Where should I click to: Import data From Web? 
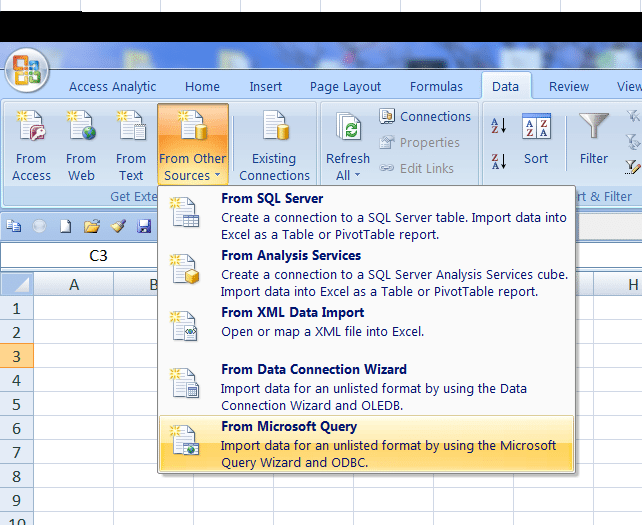(x=81, y=145)
